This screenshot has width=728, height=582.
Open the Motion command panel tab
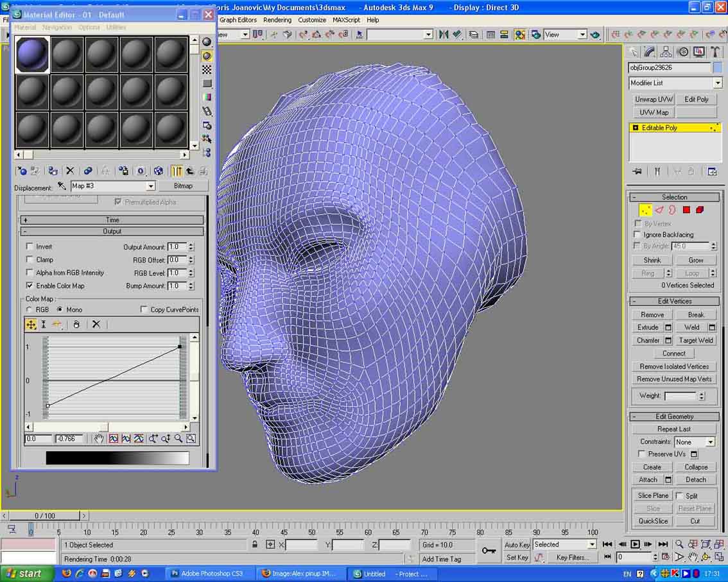[682, 52]
